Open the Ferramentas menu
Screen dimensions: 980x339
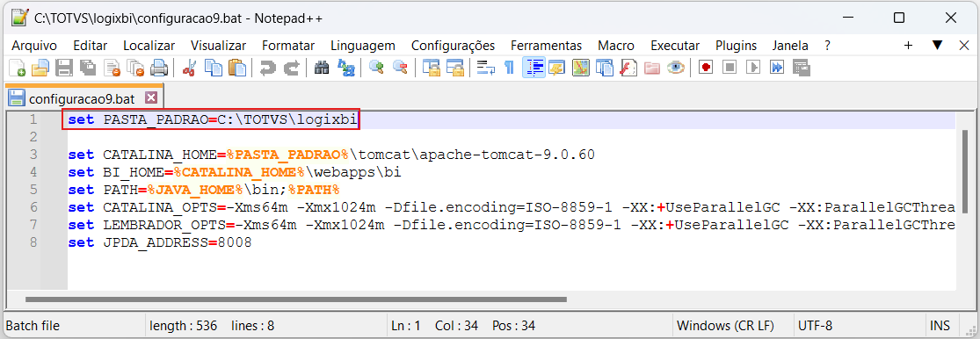click(546, 46)
